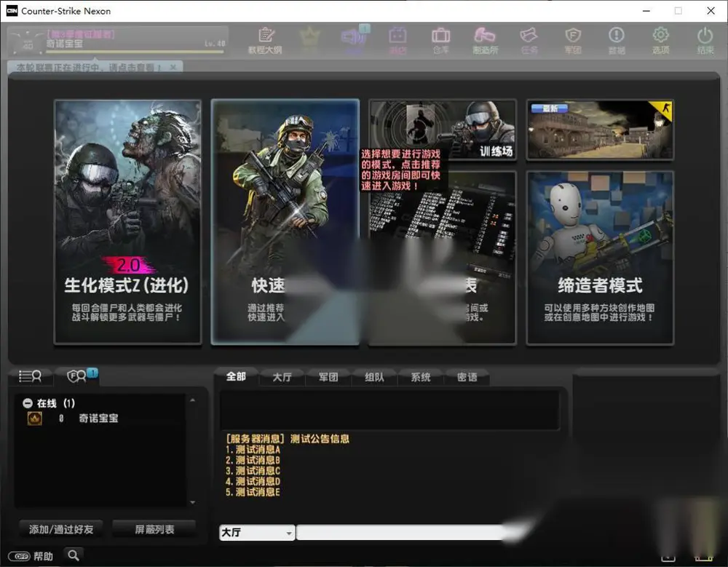Collapse the 在线 (1) friends group
This screenshot has width=728, height=567.
[28, 403]
